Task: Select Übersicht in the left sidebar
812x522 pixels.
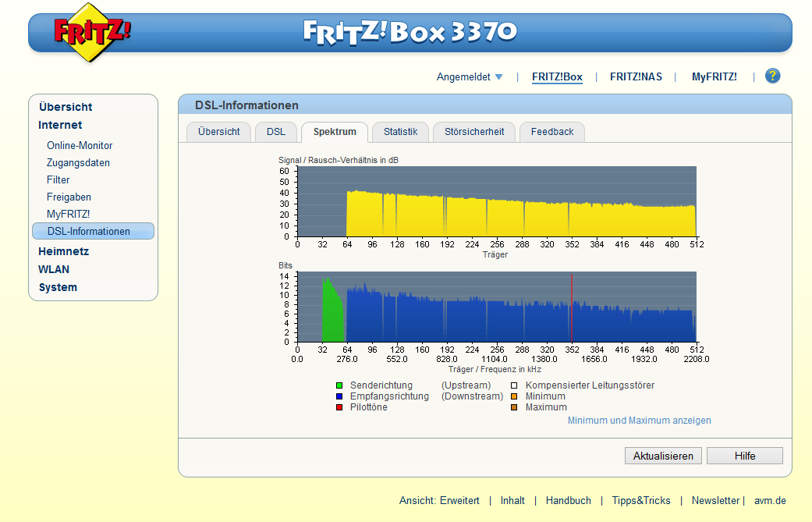Action: (66, 107)
